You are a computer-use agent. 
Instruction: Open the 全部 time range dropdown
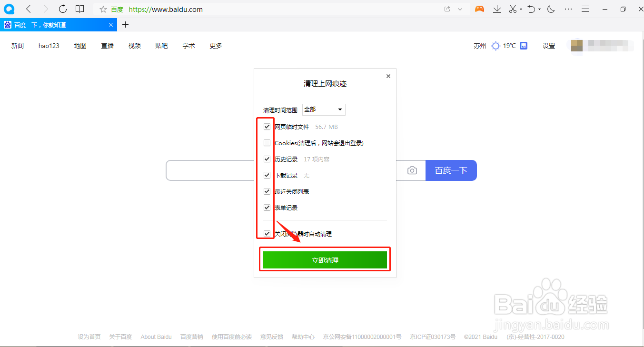tap(324, 109)
